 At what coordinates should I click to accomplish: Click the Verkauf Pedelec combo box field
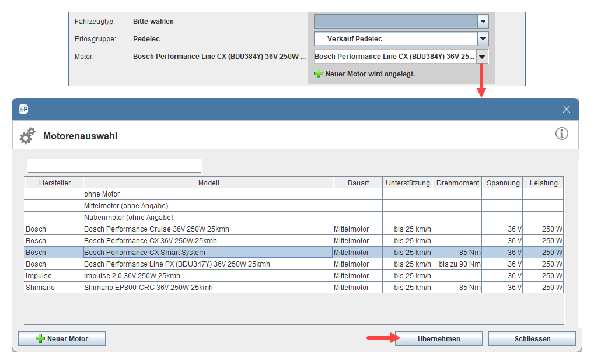tap(396, 39)
